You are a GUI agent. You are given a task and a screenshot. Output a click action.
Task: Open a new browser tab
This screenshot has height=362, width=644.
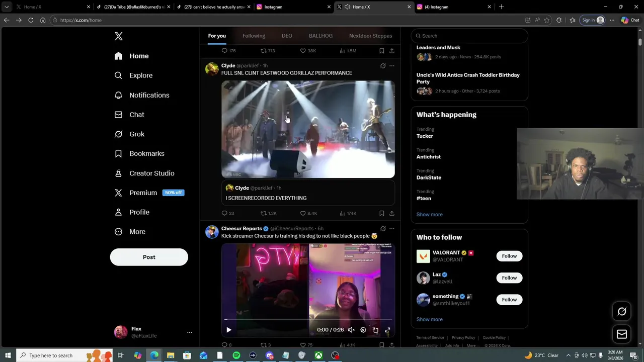click(x=501, y=7)
